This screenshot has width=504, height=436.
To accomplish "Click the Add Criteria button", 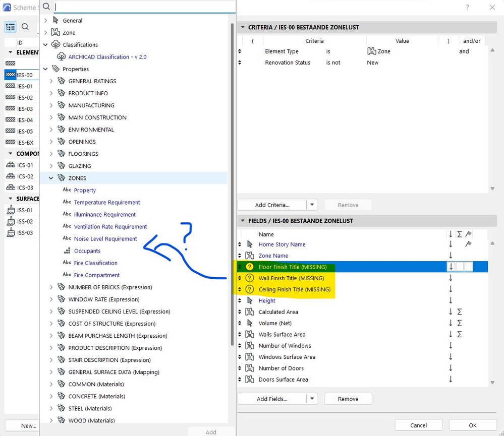I will (x=272, y=205).
